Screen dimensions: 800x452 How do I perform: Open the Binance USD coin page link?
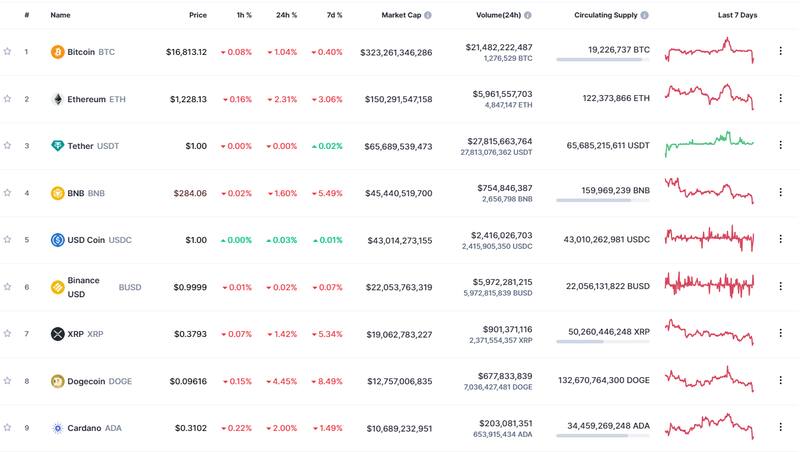coord(84,287)
